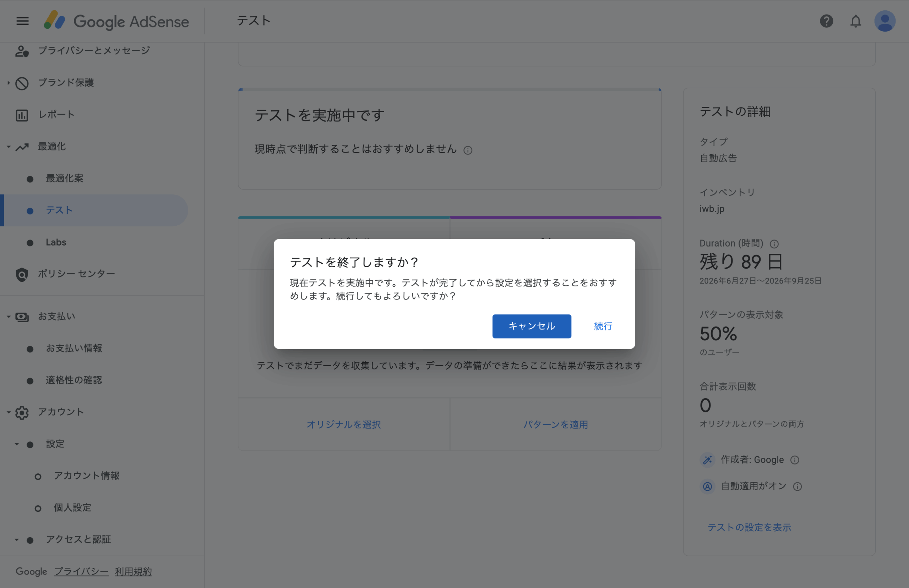
Task: Click the アカウント gear icon
Action: pos(22,413)
